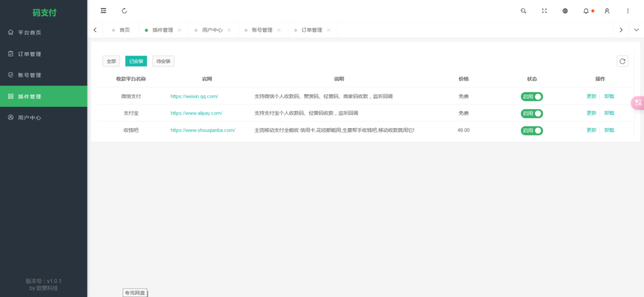Click the shield icon beside 账号管理
The image size is (644, 297).
click(11, 75)
